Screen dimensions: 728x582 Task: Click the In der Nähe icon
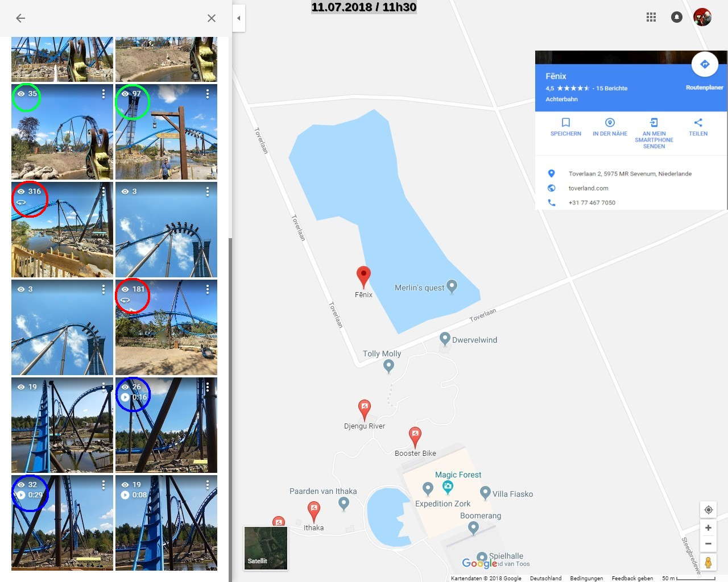click(x=610, y=123)
